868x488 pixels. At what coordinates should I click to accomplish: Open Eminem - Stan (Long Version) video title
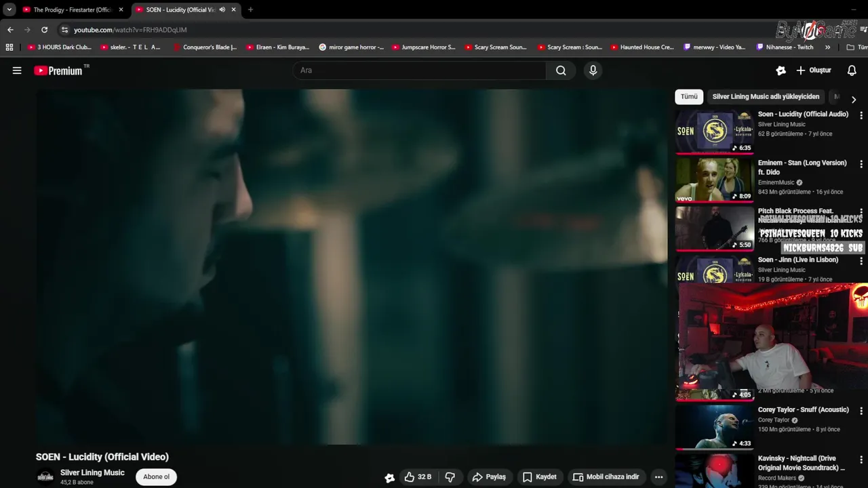tap(802, 167)
